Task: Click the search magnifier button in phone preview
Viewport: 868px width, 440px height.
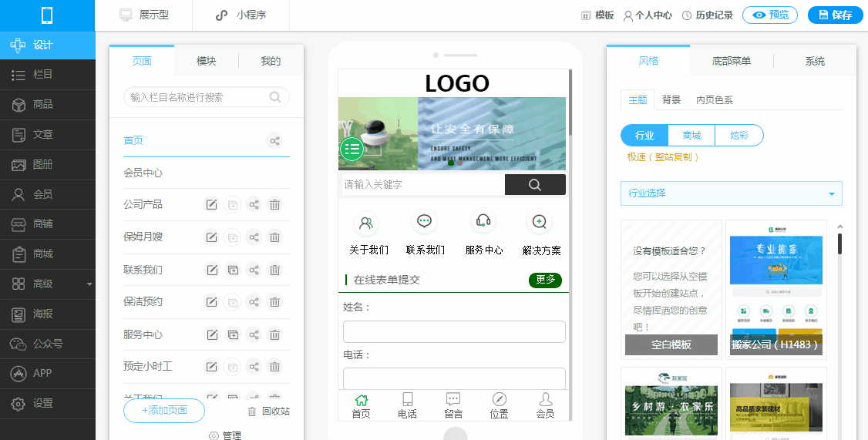Action: click(535, 185)
